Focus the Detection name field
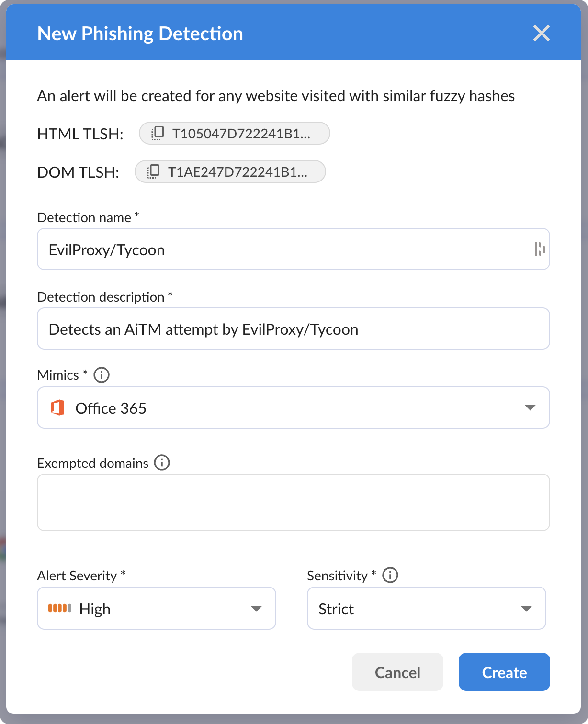Image resolution: width=588 pixels, height=724 pixels. pos(294,249)
